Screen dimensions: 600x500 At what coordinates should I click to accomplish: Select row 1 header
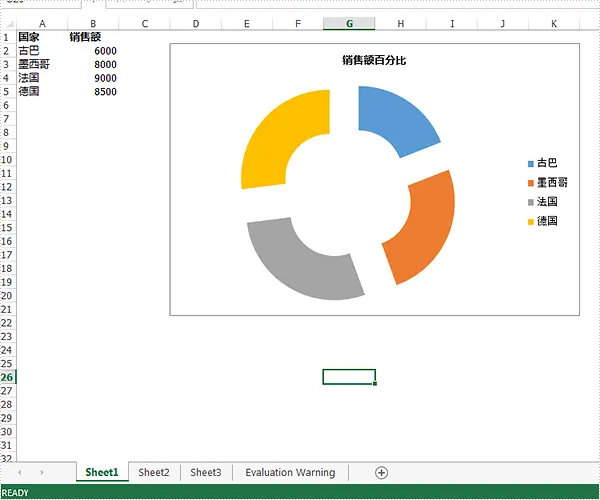click(x=7, y=37)
